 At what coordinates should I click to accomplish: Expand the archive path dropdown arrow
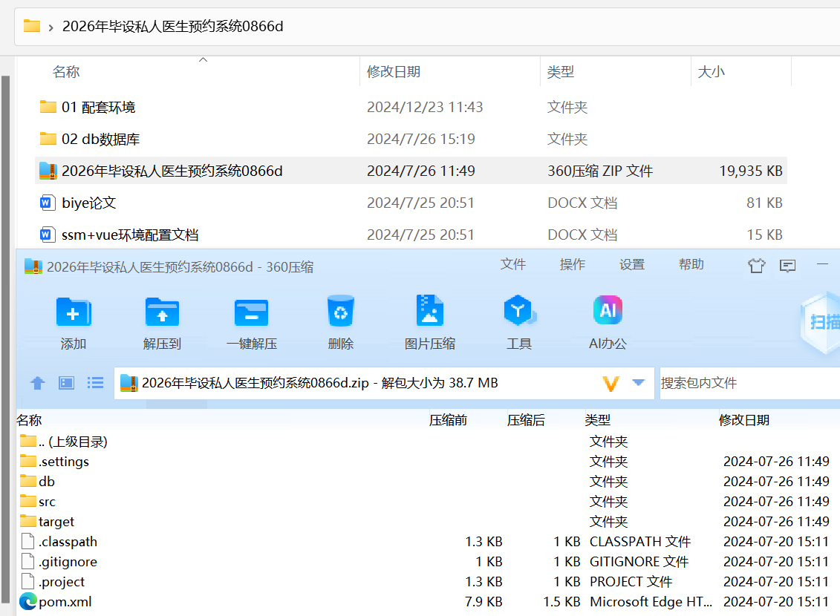coord(639,382)
